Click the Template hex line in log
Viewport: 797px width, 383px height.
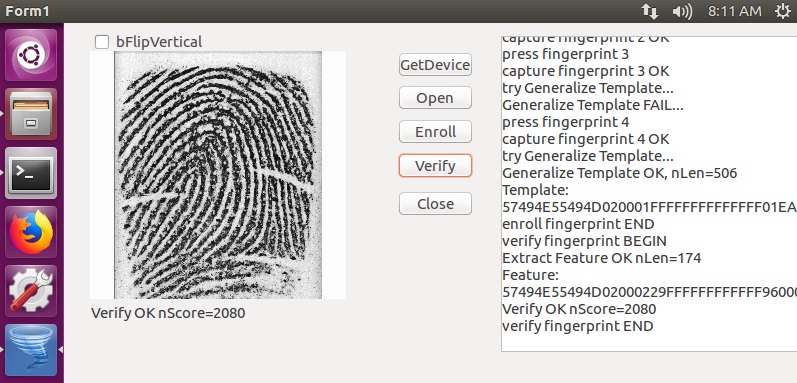[650, 207]
